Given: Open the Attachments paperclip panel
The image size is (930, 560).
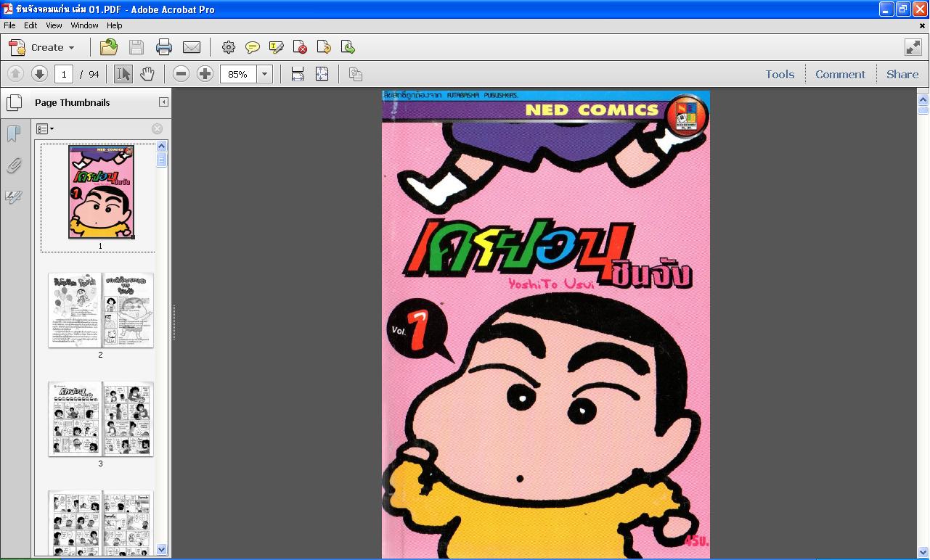Looking at the screenshot, I should point(14,165).
